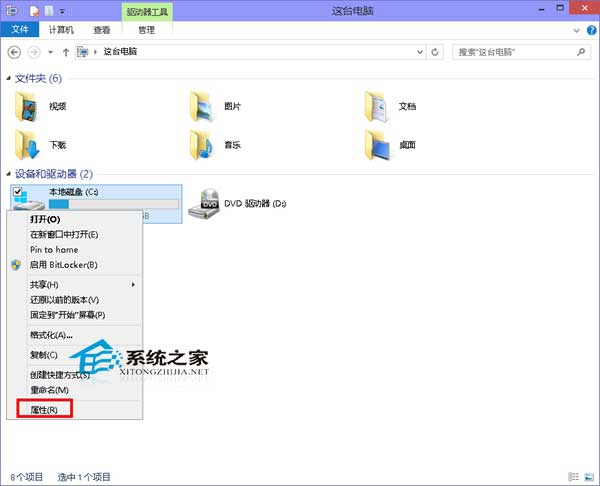Expand the ribbon with the chevron

pyautogui.click(x=577, y=30)
